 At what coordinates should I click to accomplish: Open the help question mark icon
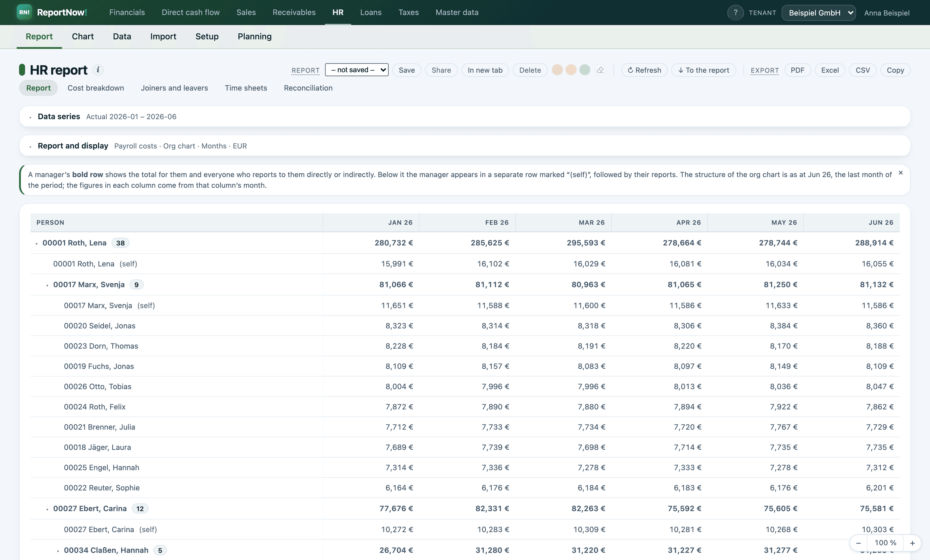click(735, 13)
